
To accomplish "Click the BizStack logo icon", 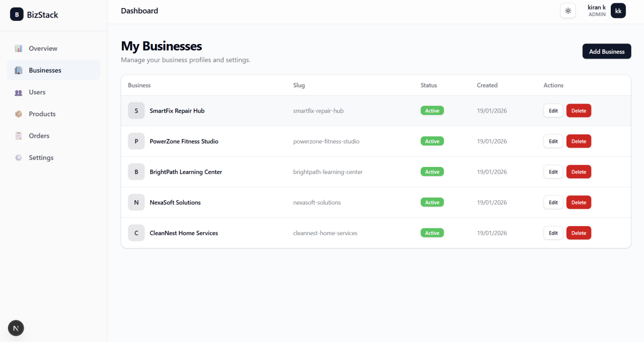I will tap(17, 14).
